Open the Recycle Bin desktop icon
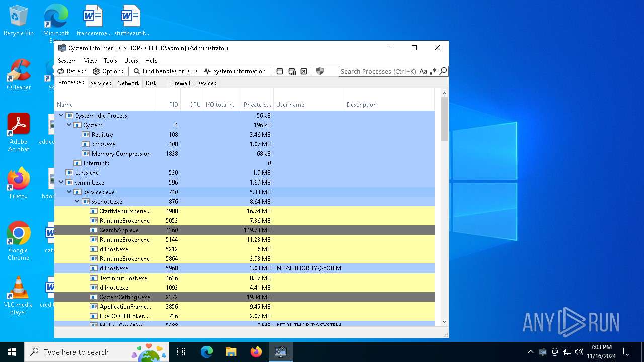The height and width of the screenshot is (362, 644). (19, 21)
